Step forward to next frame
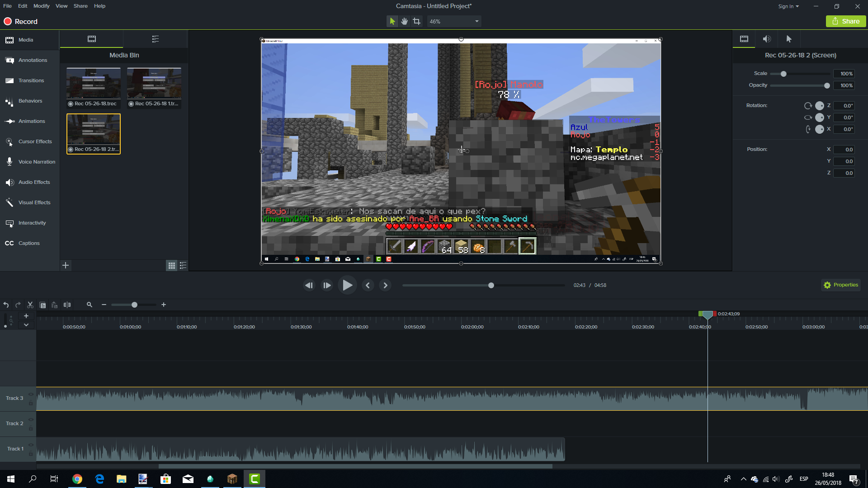Viewport: 868px width, 488px height. (327, 285)
